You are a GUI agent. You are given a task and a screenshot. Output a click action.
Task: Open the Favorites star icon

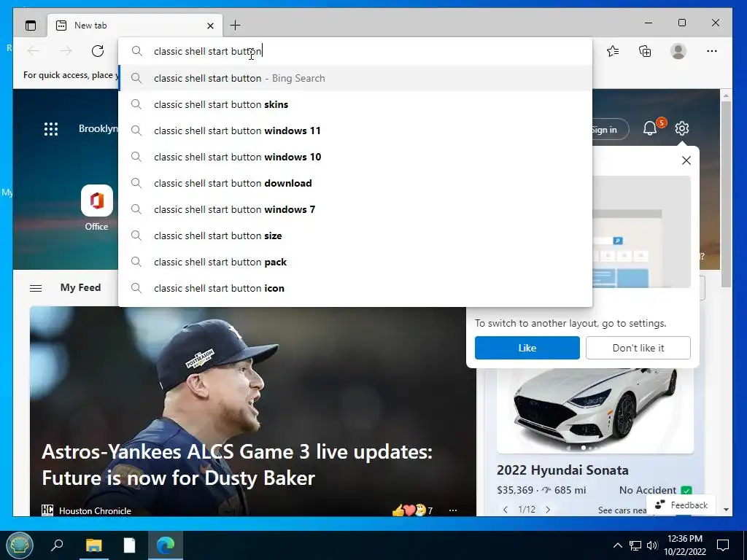click(613, 51)
